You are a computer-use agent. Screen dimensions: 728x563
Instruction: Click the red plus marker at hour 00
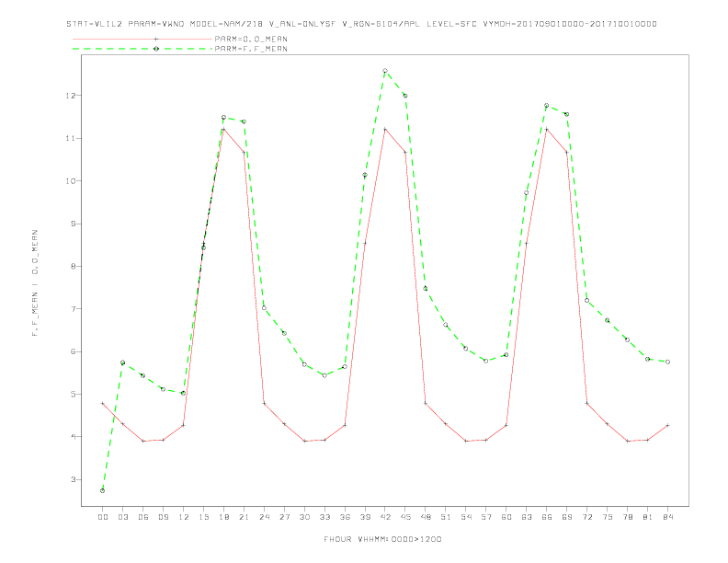click(x=103, y=403)
